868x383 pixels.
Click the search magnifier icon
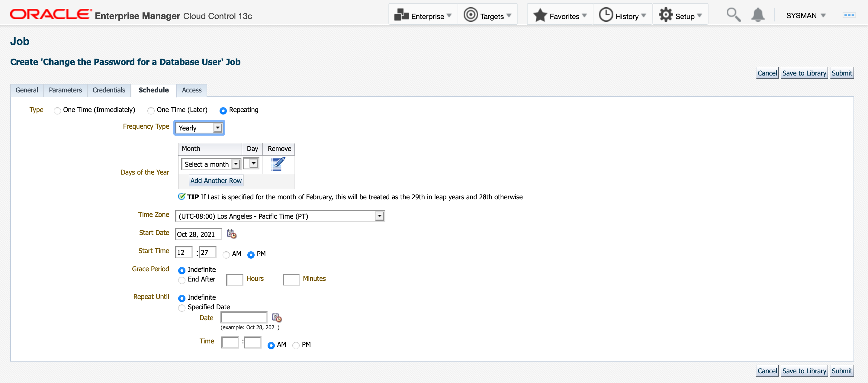click(733, 15)
